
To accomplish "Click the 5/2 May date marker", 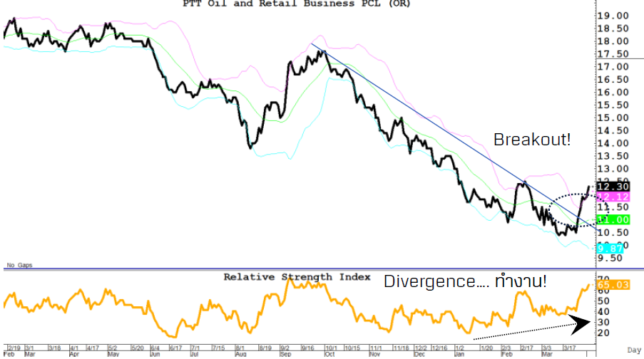I will pyautogui.click(x=113, y=350).
